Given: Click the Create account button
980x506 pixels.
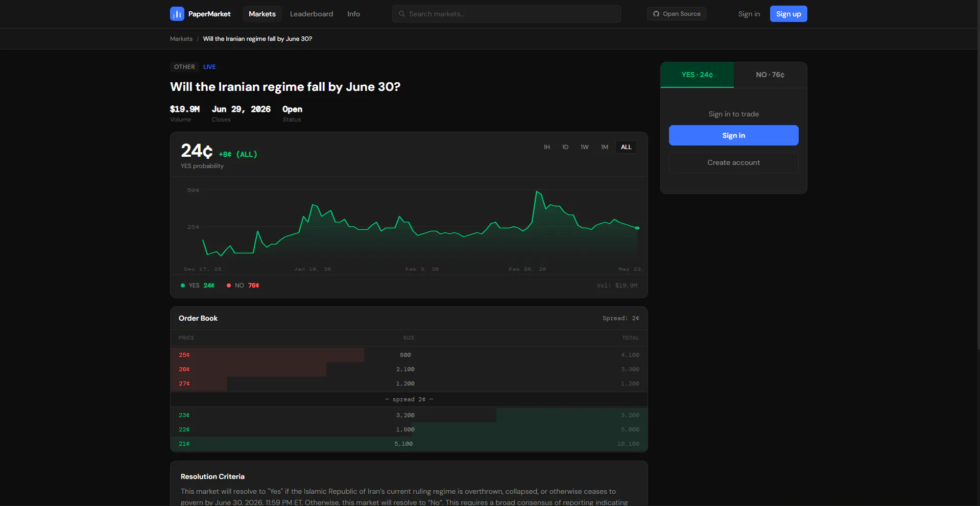Looking at the screenshot, I should (733, 162).
